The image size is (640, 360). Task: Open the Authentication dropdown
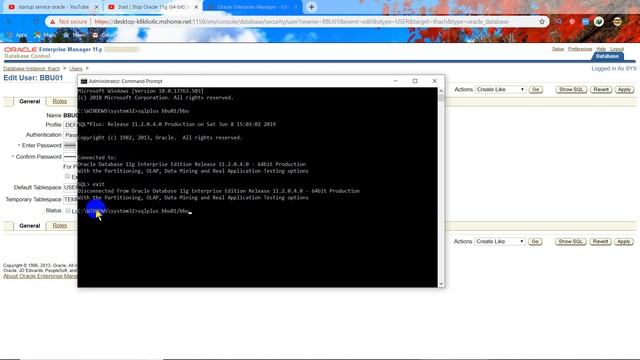point(70,135)
